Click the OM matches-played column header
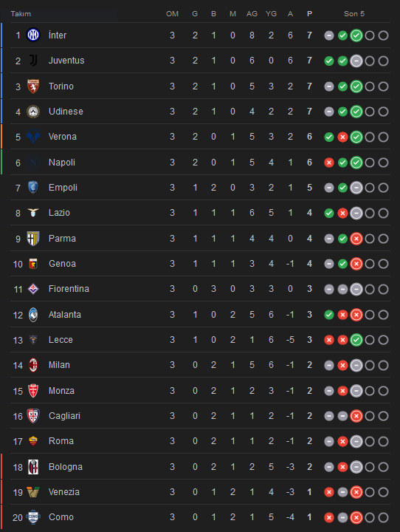The height and width of the screenshot is (532, 400). click(x=172, y=14)
